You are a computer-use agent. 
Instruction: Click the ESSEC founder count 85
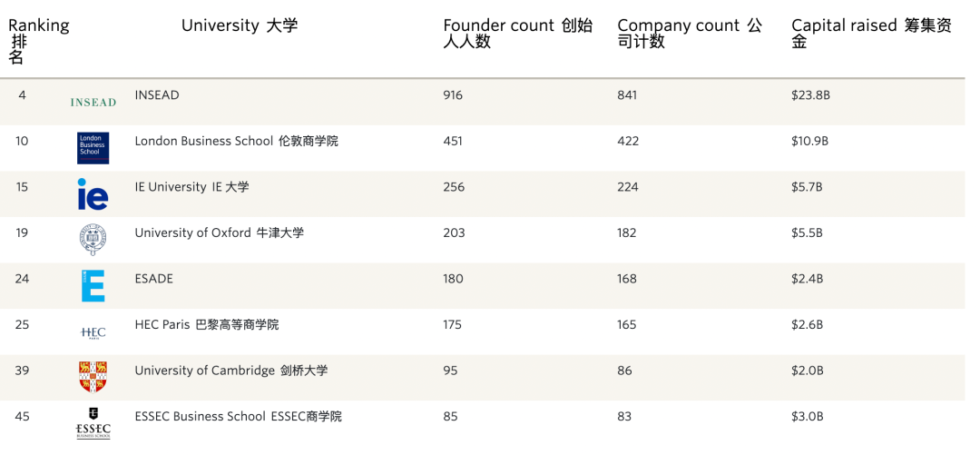point(450,417)
